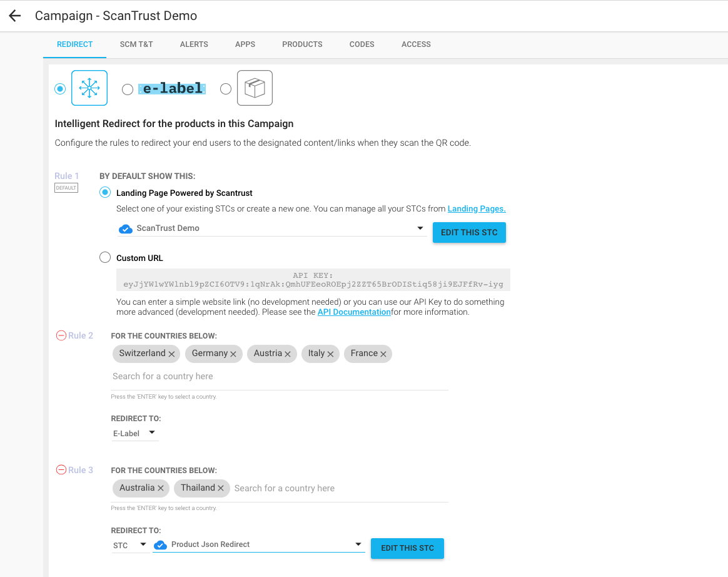This screenshot has width=728, height=577.
Task: Click the Rule 3 label
Action: click(81, 470)
